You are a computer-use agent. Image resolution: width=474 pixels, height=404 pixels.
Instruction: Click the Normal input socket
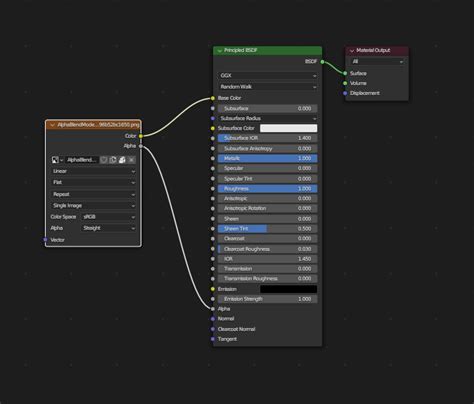tap(213, 319)
